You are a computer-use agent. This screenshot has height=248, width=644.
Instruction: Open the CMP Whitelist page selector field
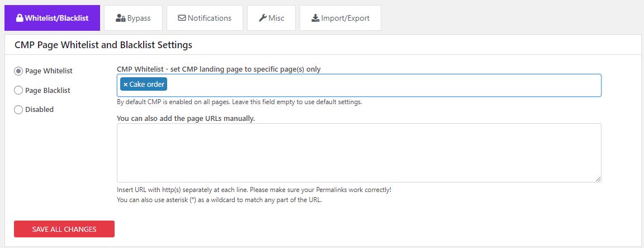tap(380, 85)
